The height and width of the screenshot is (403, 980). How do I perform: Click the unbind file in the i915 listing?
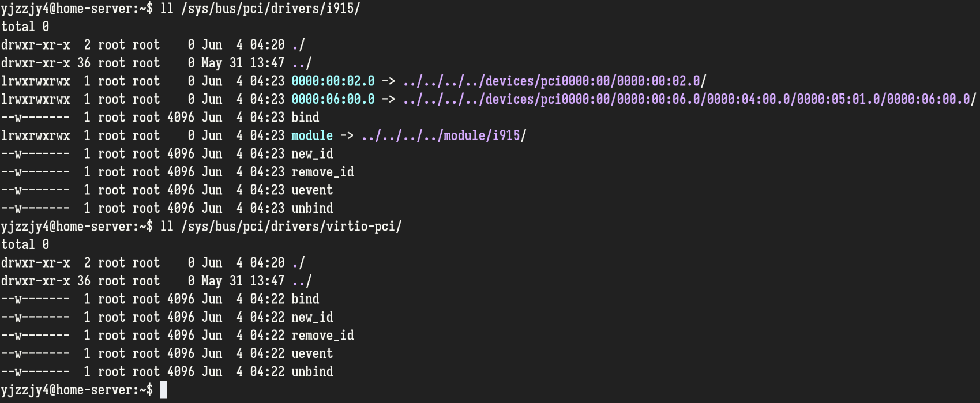tap(312, 208)
